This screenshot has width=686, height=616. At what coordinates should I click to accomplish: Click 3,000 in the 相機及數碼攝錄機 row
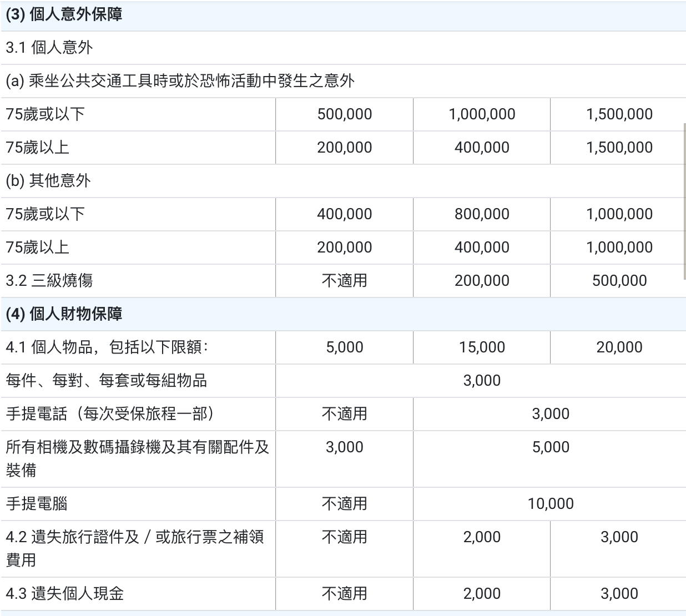coord(345,447)
